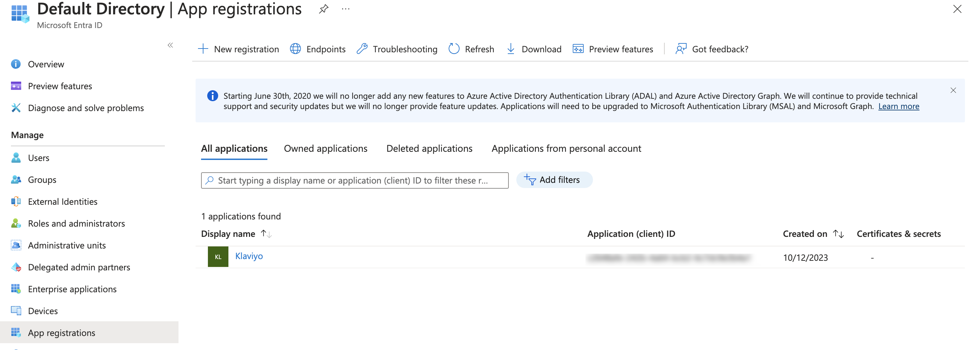Switch to the Owned applications tab
The width and height of the screenshot is (980, 350).
[x=325, y=148]
